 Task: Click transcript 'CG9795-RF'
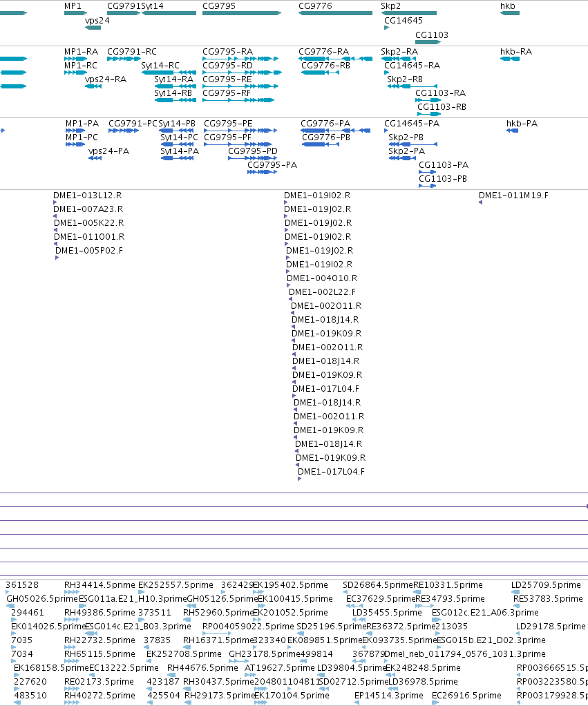227,93
